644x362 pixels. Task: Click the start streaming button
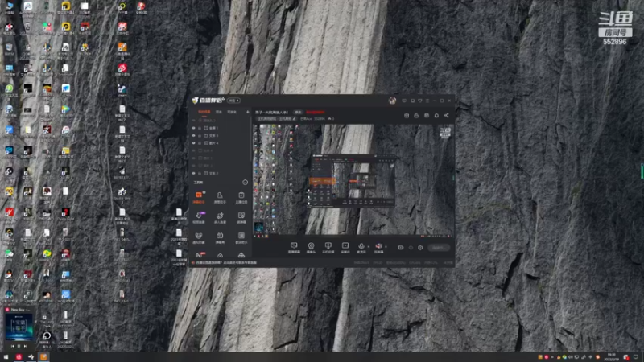click(439, 248)
